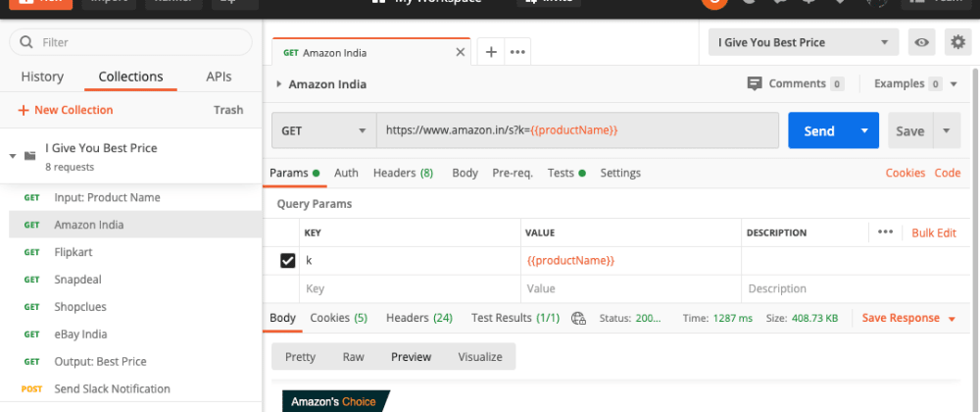Switch response view to Pretty
This screenshot has height=412, width=980.
(300, 357)
